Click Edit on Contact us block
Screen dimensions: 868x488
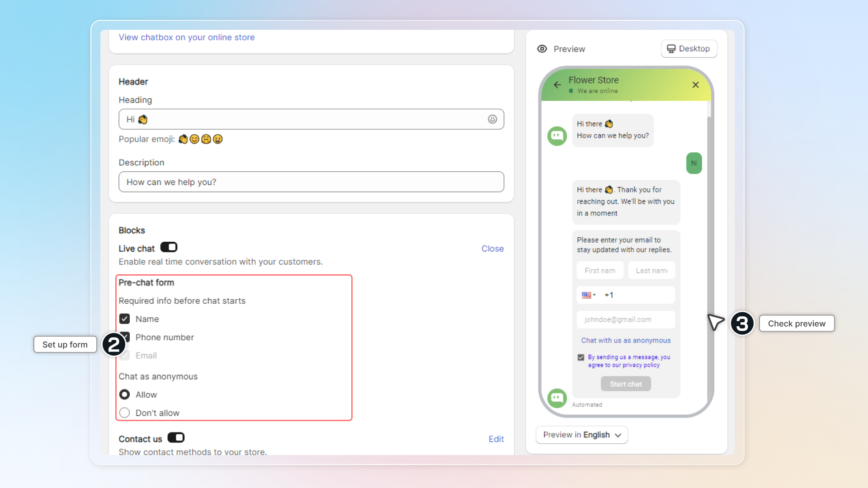tap(496, 439)
